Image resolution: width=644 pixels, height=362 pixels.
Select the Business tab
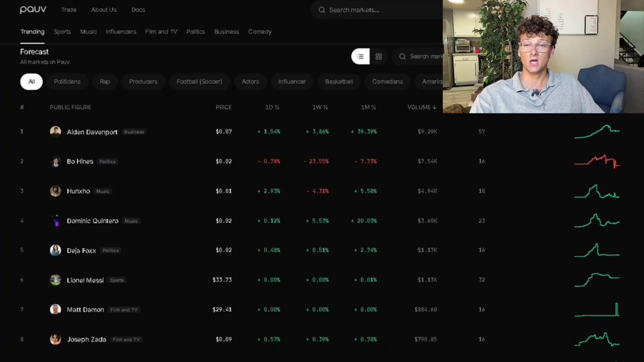(x=226, y=32)
